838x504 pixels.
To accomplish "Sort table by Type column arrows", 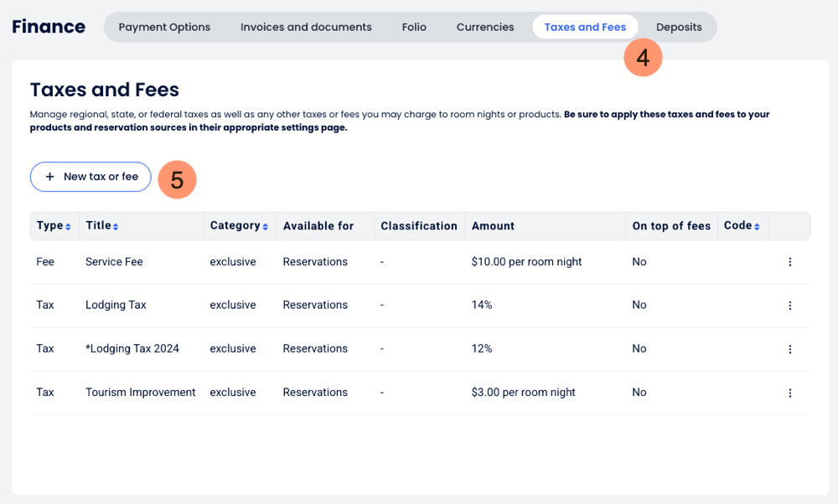I will click(x=69, y=227).
